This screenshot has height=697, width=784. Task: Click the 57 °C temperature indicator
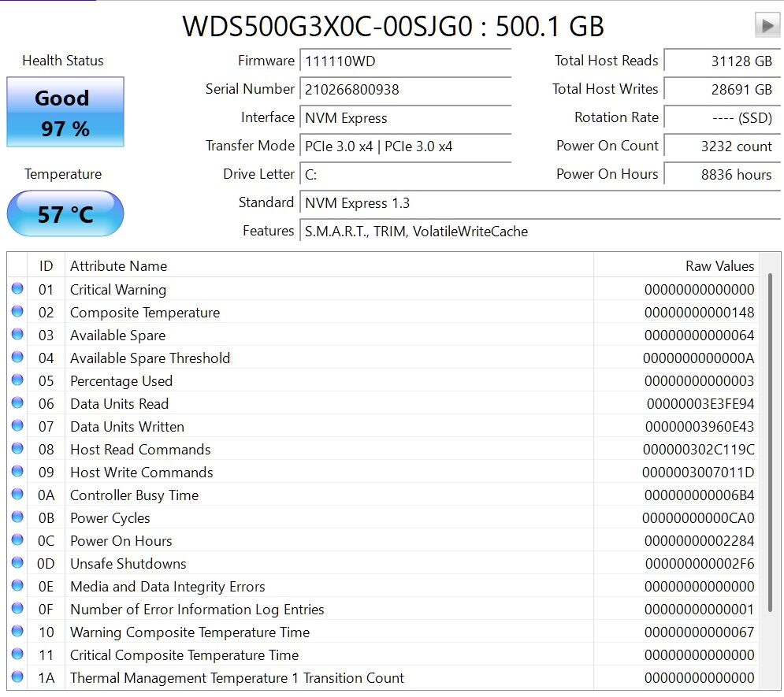pyautogui.click(x=65, y=213)
